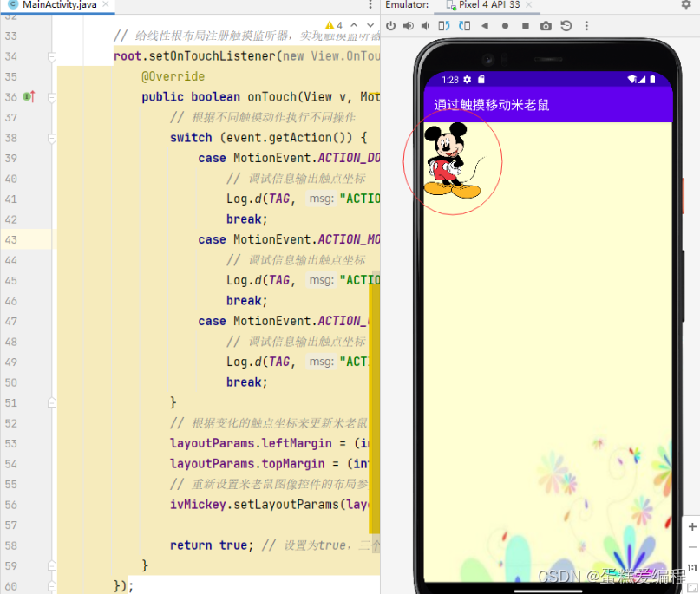Click the break statement on line 46
The width and height of the screenshot is (700, 594).
point(247,301)
